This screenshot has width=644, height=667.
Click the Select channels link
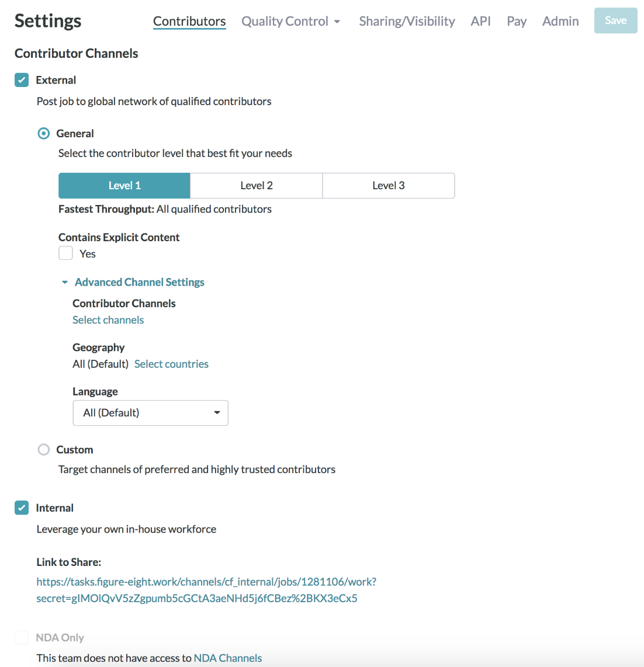pyautogui.click(x=108, y=319)
